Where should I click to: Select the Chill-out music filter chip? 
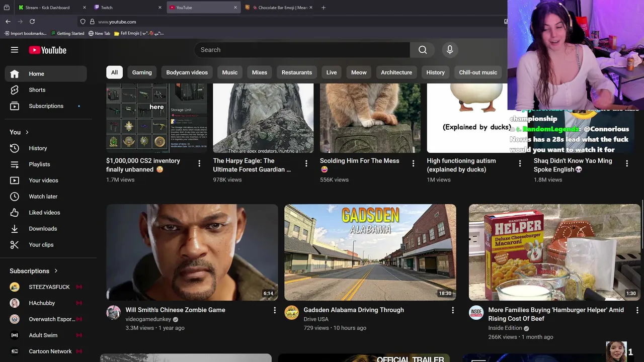[478, 72]
